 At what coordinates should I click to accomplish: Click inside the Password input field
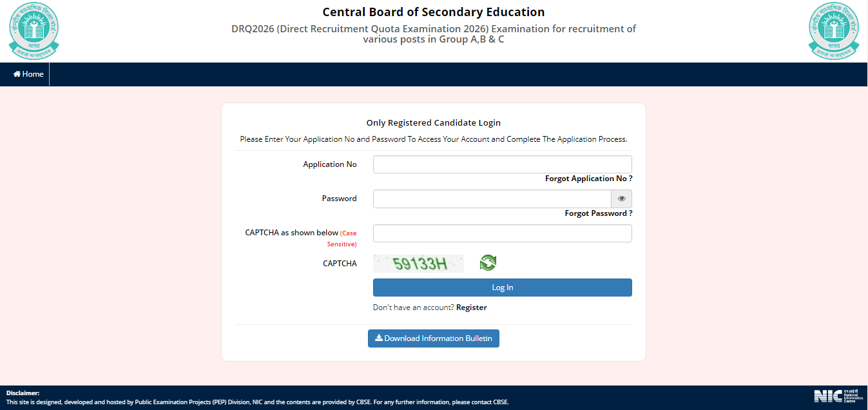[492, 199]
